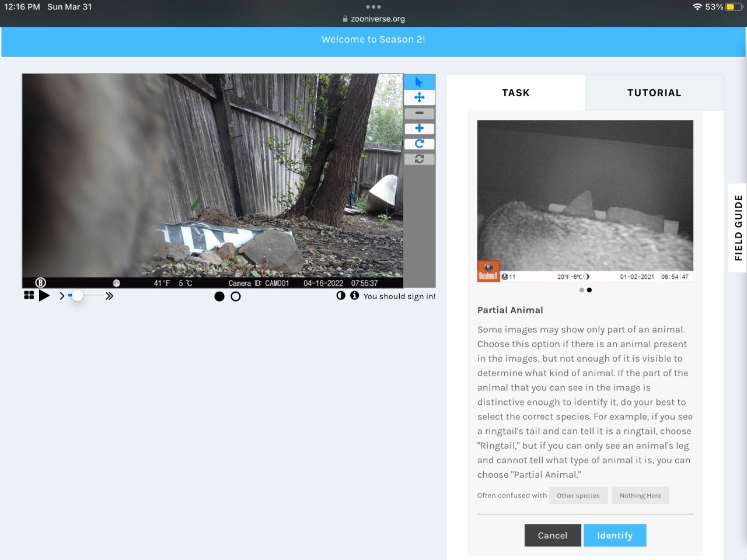Tap the zooniverse.org address bar
Viewport: 747px width, 560px height.
click(x=373, y=19)
